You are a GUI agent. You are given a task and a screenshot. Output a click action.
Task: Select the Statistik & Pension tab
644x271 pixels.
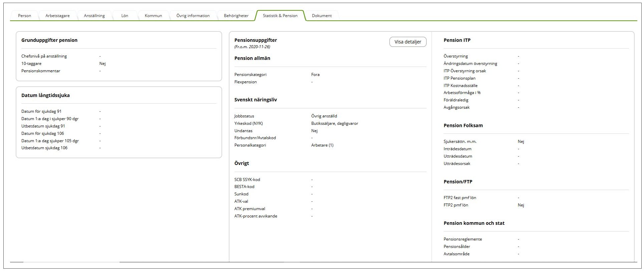[280, 16]
